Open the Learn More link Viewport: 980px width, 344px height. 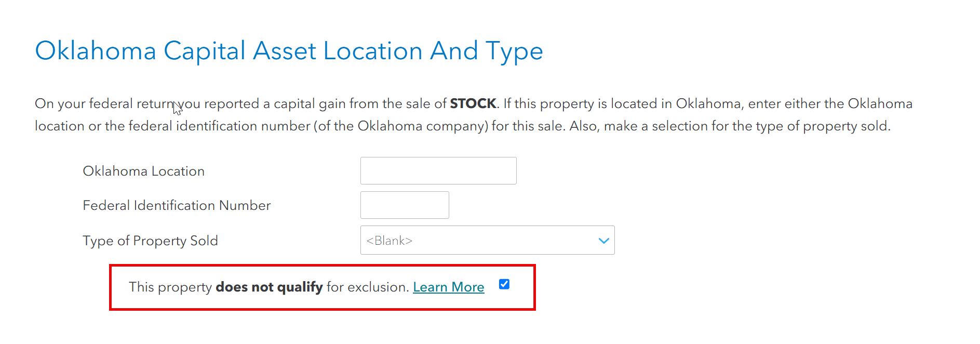[448, 287]
